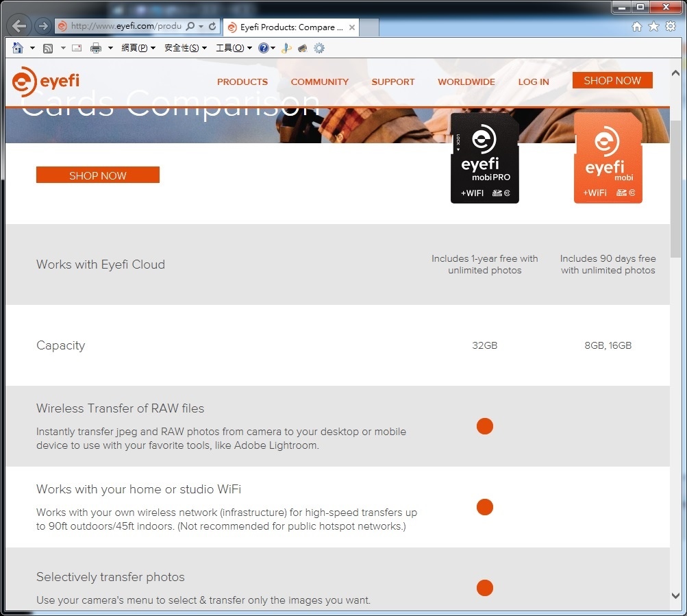Expand the Home button dropdown arrow

32,48
